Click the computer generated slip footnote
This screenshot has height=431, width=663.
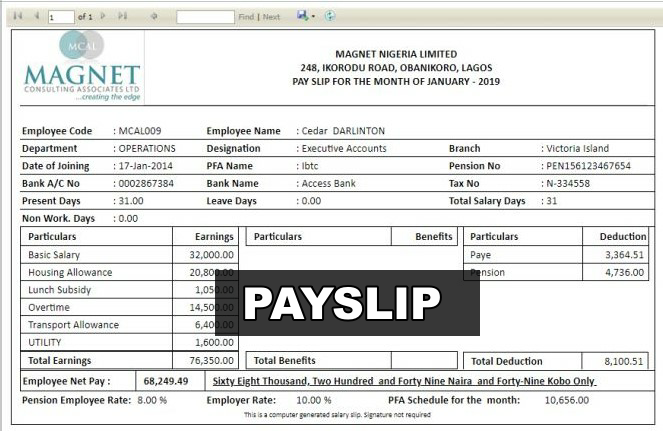pyautogui.click(x=337, y=415)
